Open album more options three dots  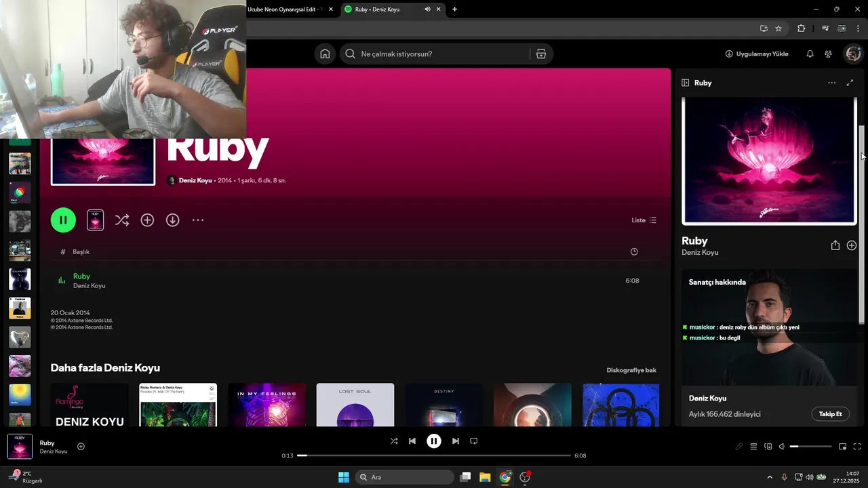(x=198, y=220)
